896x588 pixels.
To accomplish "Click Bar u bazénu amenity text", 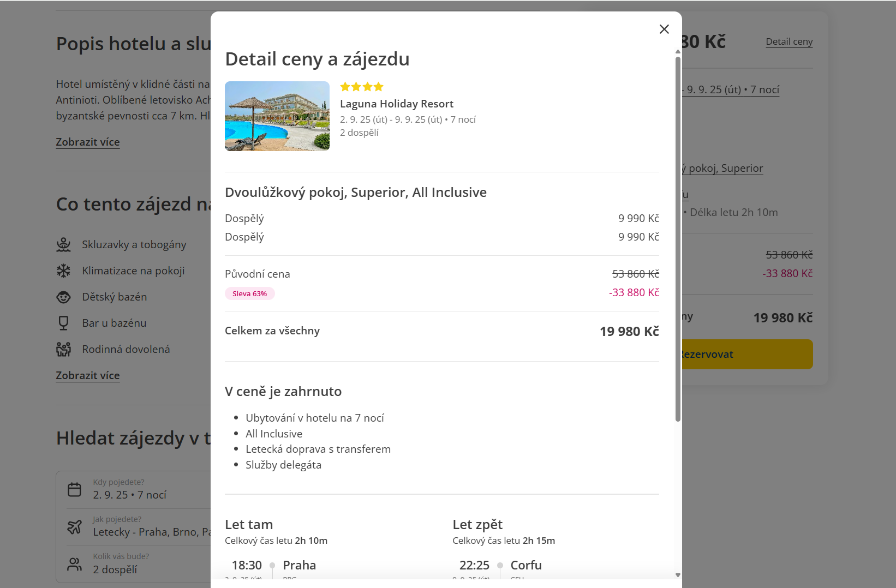I will click(x=115, y=323).
